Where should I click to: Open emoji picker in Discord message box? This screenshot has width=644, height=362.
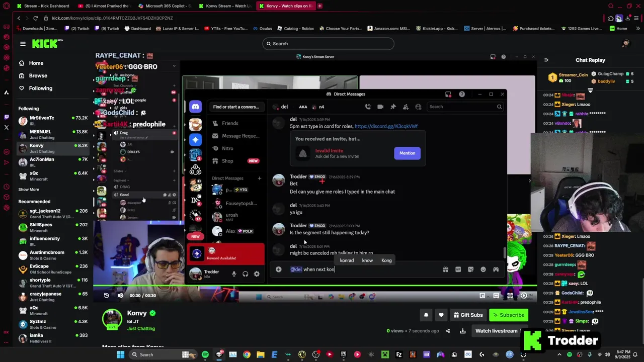pos(483,269)
